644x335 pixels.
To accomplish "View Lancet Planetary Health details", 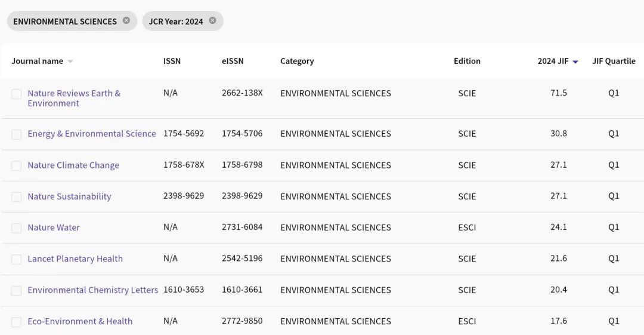I will (75, 259).
